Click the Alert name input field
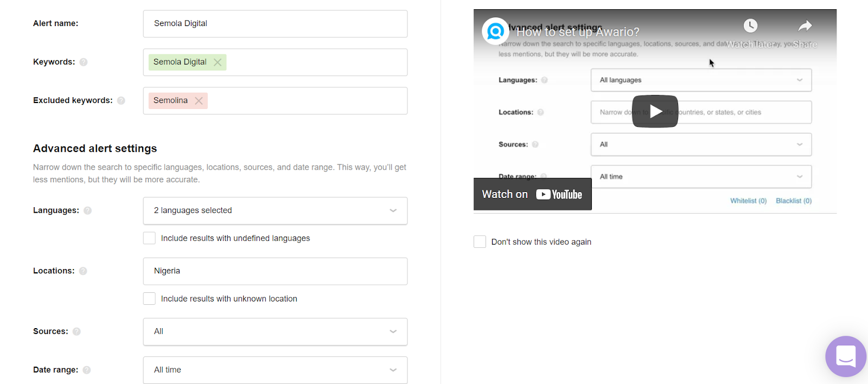The image size is (868, 384). 275,24
